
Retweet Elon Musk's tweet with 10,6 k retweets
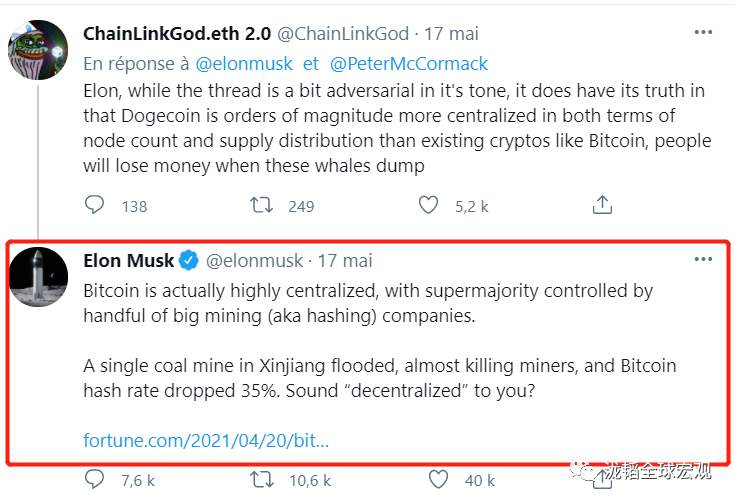click(x=262, y=480)
